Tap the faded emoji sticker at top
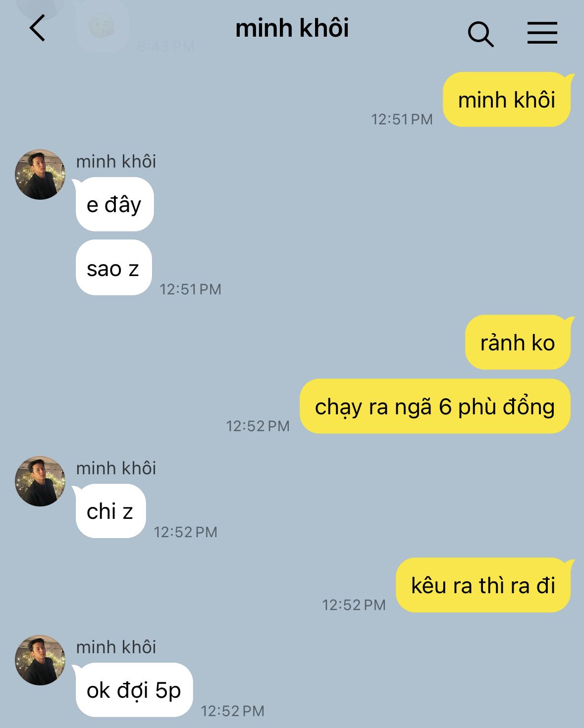This screenshot has width=584, height=728. point(102,26)
